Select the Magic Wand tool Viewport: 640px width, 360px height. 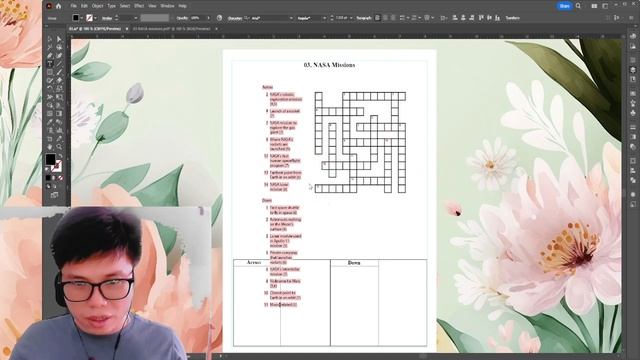(x=50, y=47)
